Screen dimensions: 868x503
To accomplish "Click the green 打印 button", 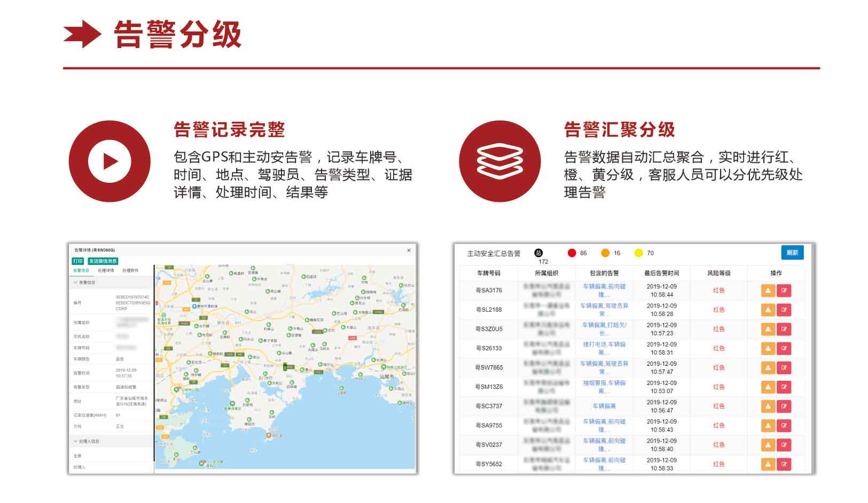I will tap(78, 261).
